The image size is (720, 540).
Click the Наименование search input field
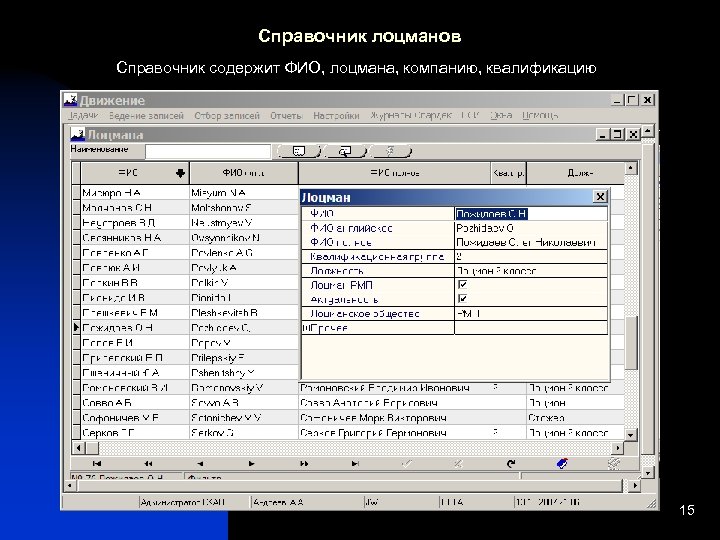pos(208,151)
